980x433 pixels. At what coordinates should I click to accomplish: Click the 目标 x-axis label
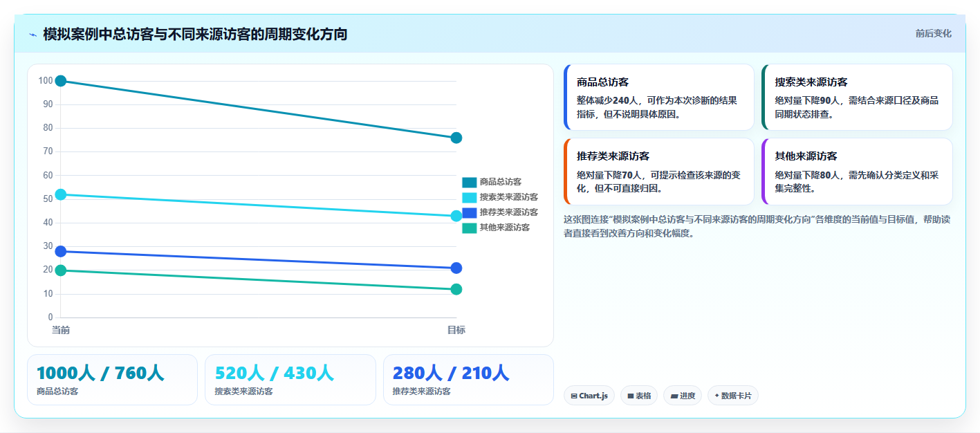(x=456, y=330)
